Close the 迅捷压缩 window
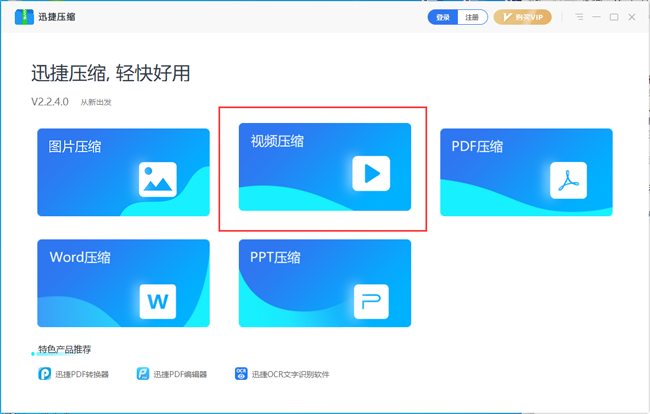Screen dimensions: 650x414 (632, 17)
